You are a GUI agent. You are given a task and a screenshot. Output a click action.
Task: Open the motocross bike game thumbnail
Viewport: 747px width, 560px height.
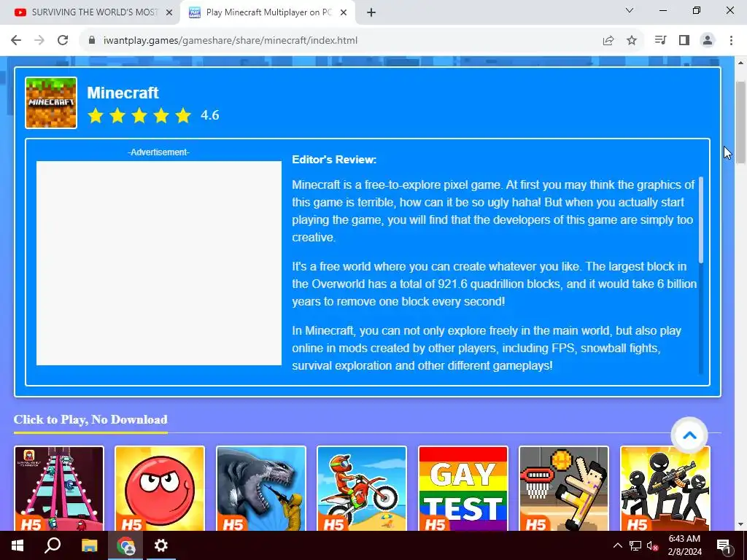pos(362,489)
